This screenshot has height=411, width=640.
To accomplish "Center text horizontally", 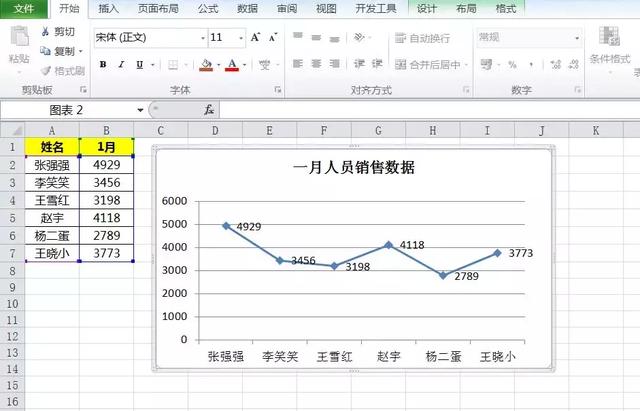I will [316, 64].
